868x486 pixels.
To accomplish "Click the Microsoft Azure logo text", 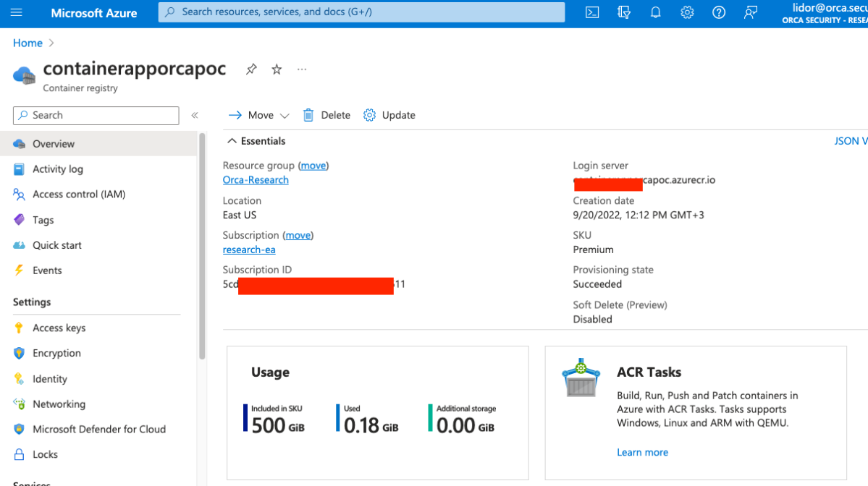I will pyautogui.click(x=94, y=13).
